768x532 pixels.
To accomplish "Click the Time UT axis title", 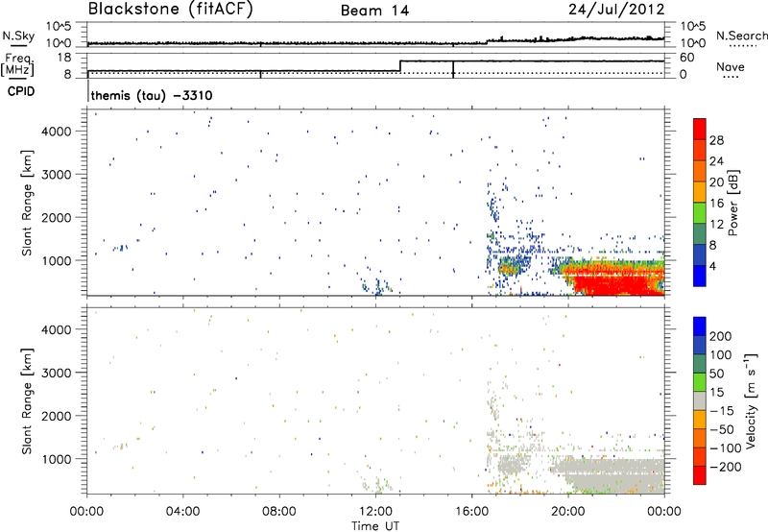I will coord(375,526).
